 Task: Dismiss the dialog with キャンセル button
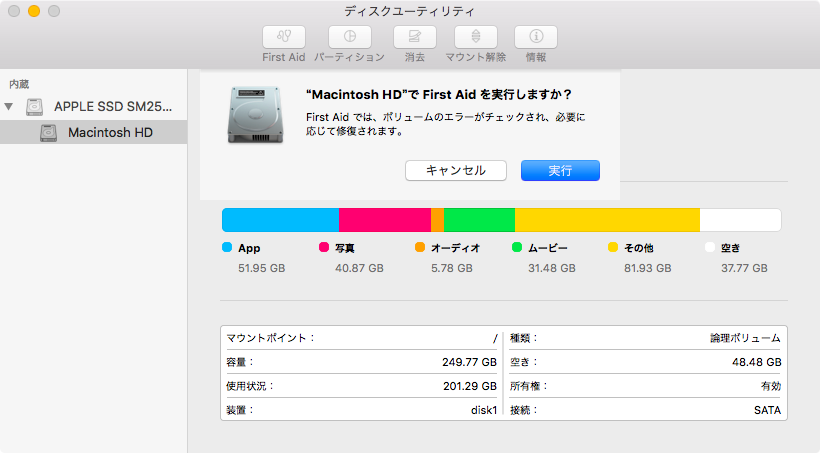coord(455,171)
